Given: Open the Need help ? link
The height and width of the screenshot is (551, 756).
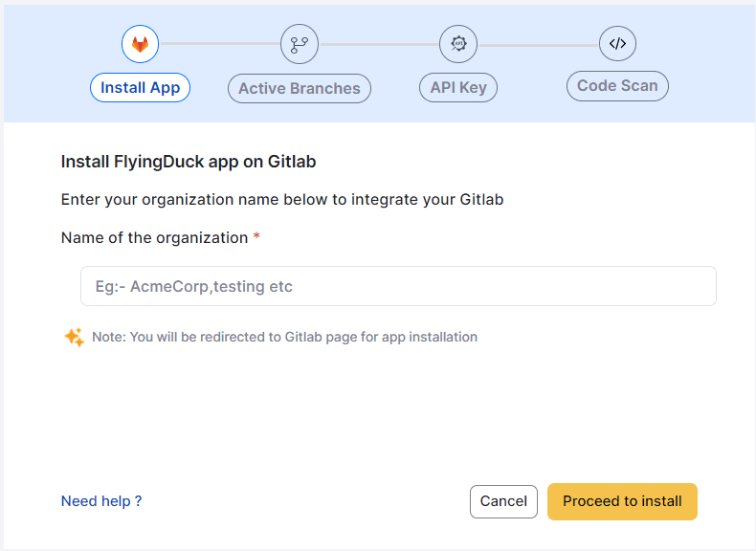Looking at the screenshot, I should 101,501.
